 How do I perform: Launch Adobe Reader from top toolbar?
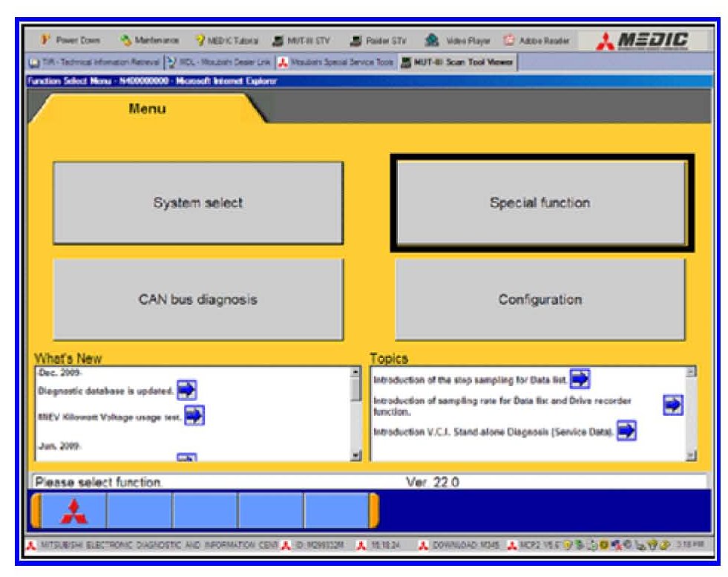tap(536, 40)
